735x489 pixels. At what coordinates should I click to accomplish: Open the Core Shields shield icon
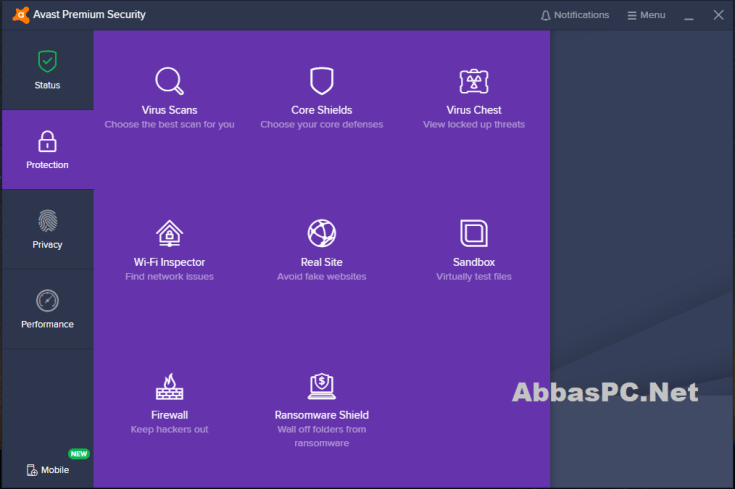(x=322, y=81)
